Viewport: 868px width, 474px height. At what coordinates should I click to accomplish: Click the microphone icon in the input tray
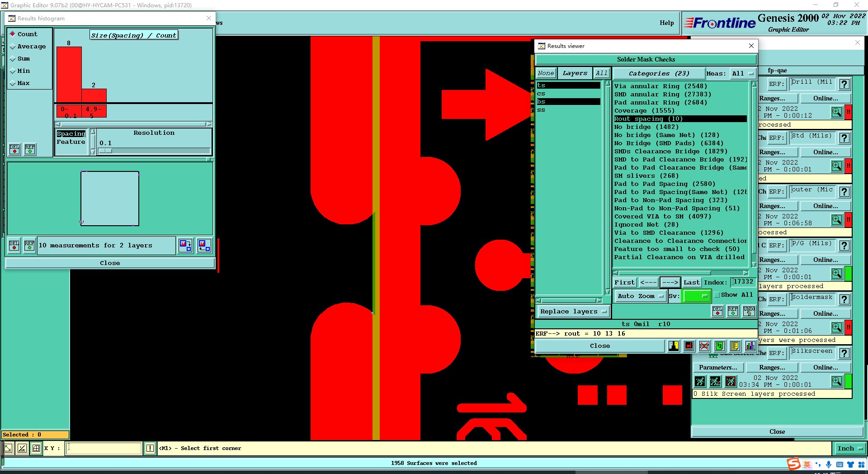pyautogui.click(x=828, y=465)
